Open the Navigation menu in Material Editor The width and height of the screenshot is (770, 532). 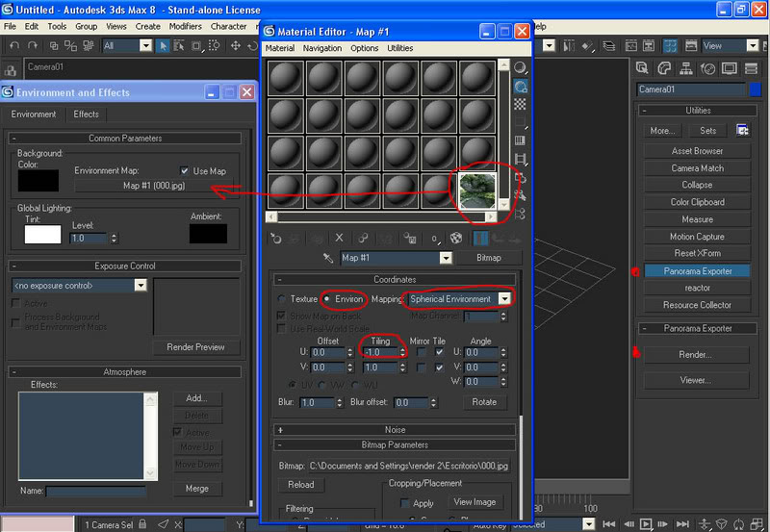[x=322, y=48]
